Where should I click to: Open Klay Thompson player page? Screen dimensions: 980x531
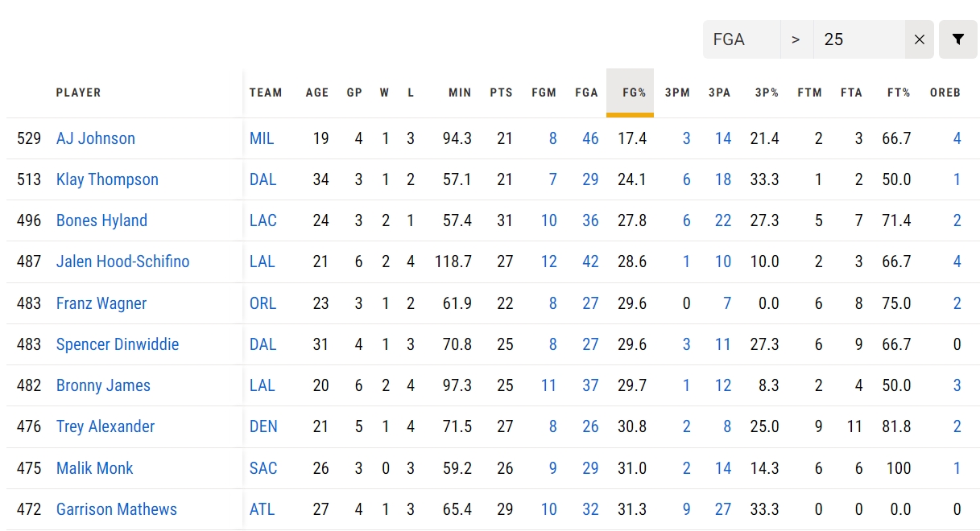click(x=107, y=179)
